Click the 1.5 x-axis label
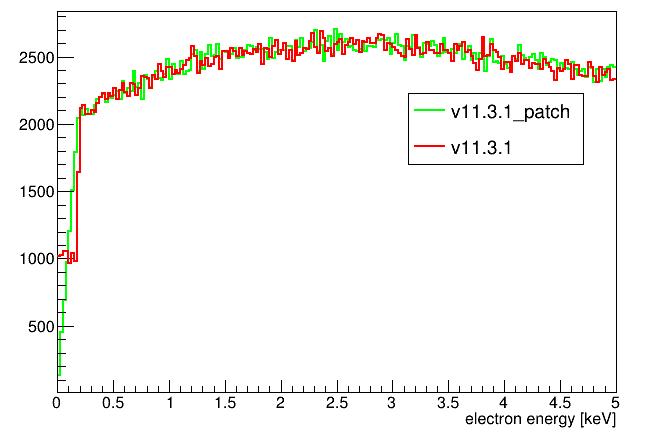This screenshot has height=435, width=650. pos(225,403)
